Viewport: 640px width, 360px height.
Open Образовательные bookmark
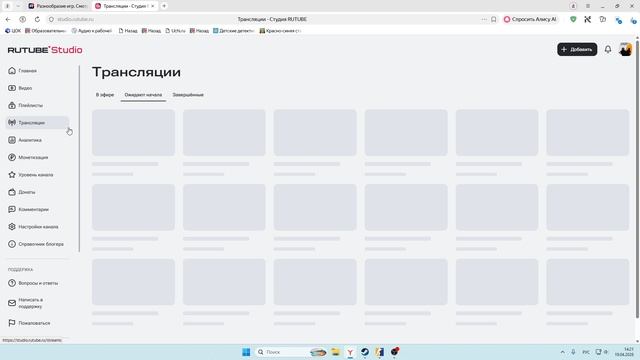click(45, 31)
